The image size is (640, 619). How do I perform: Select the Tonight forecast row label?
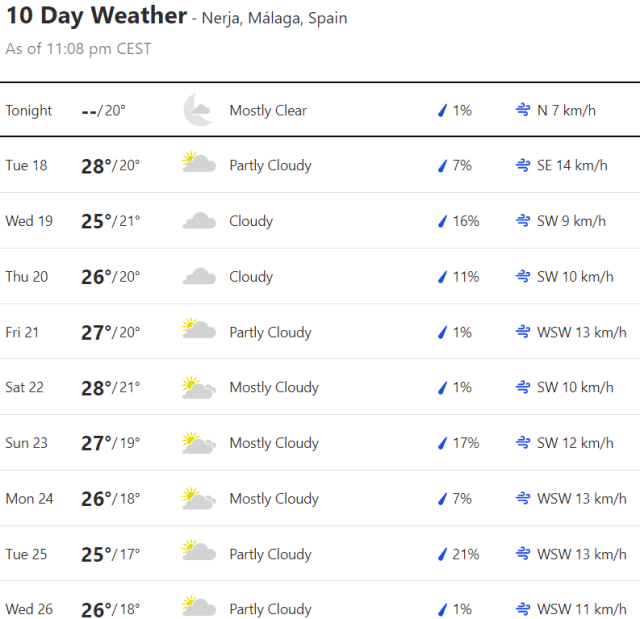pos(29,110)
